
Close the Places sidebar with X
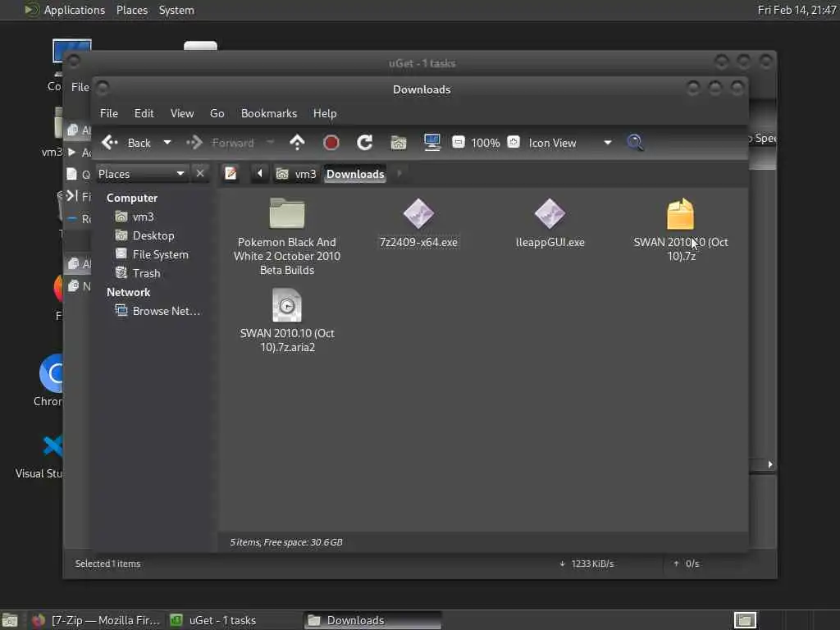click(x=200, y=174)
